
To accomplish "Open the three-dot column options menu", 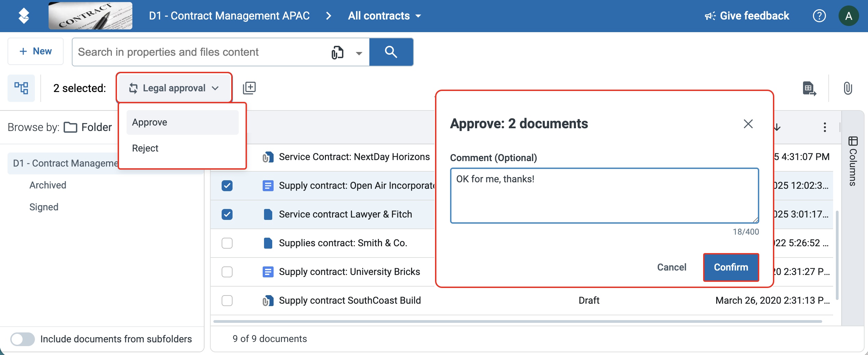I will tap(825, 127).
